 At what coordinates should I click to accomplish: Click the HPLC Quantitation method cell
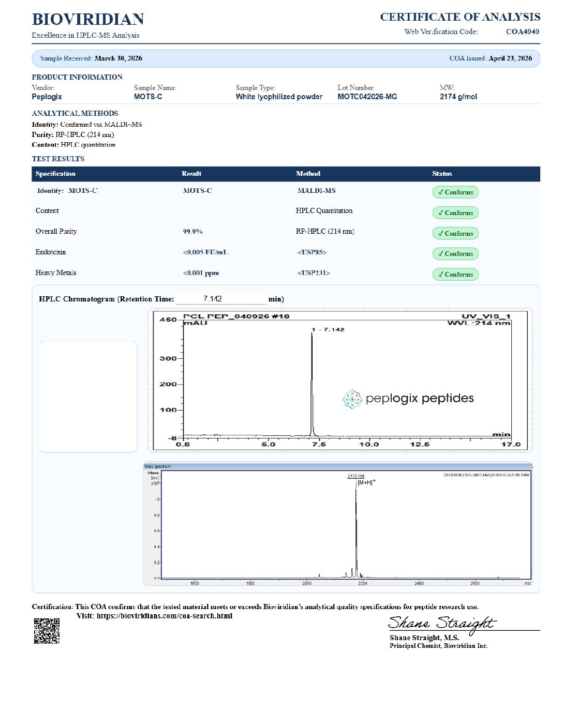(x=324, y=211)
